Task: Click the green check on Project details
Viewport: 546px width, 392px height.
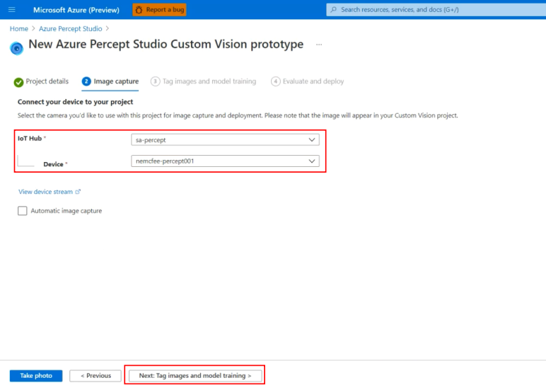Action: pos(18,82)
